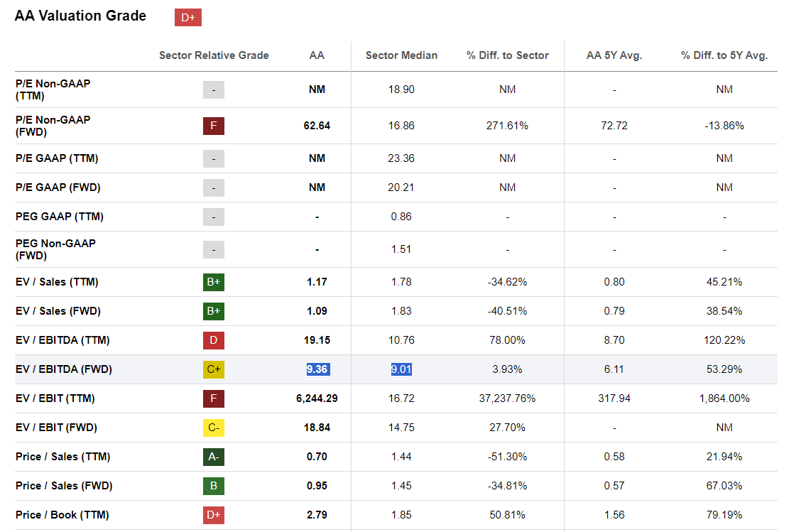
Task: Click the B grade badge for Price / Sales (FWD)
Action: click(x=213, y=486)
